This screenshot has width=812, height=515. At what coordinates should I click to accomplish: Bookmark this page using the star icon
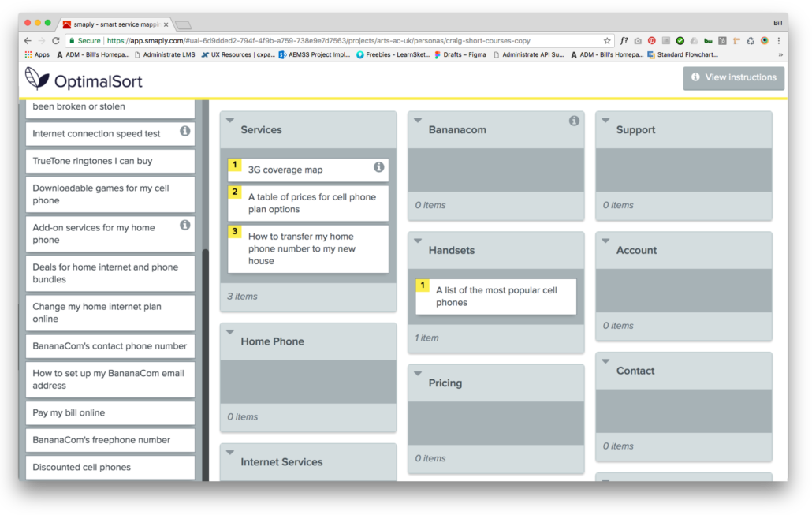tap(607, 40)
